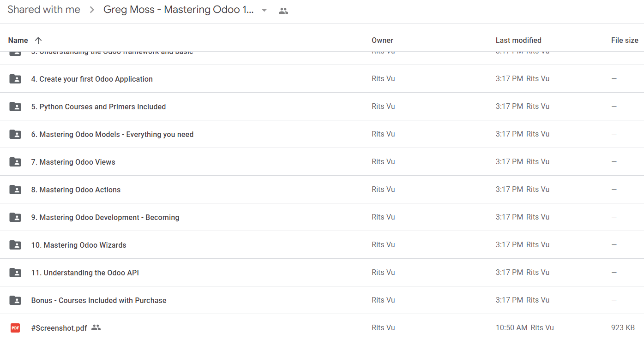Select folder 4. Create your first Odoo Application
This screenshot has height=339, width=644.
pyautogui.click(x=92, y=79)
